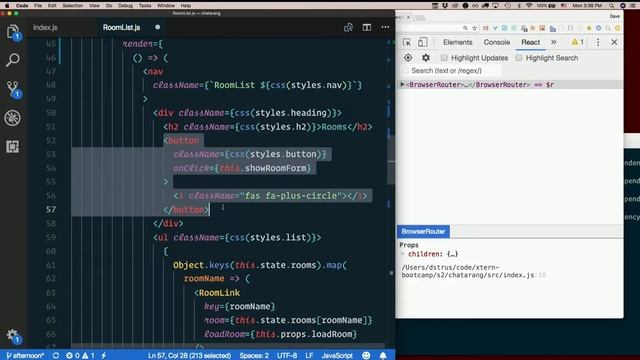
Task: Open React DevTools settings gear
Action: 426,58
